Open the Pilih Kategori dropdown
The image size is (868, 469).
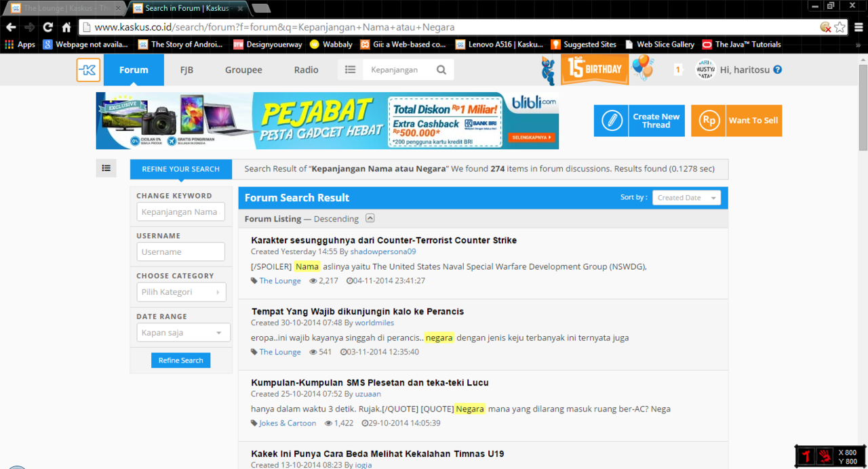pyautogui.click(x=181, y=292)
